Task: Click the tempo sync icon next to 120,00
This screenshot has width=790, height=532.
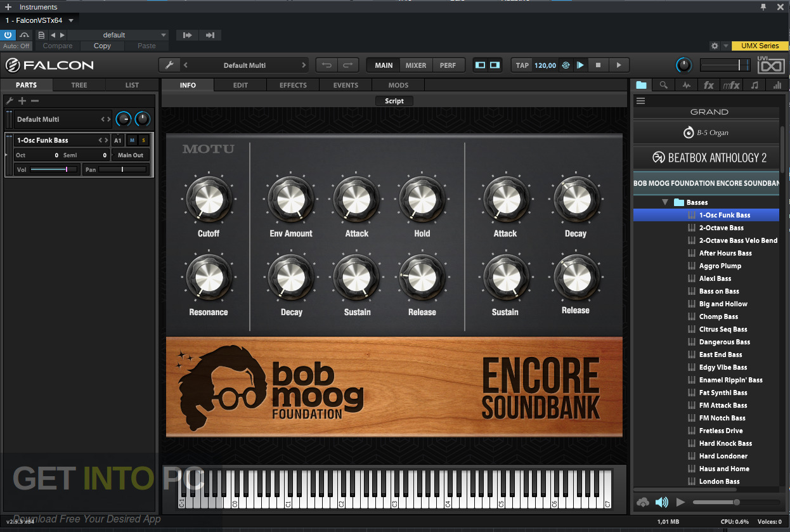Action: (x=566, y=65)
